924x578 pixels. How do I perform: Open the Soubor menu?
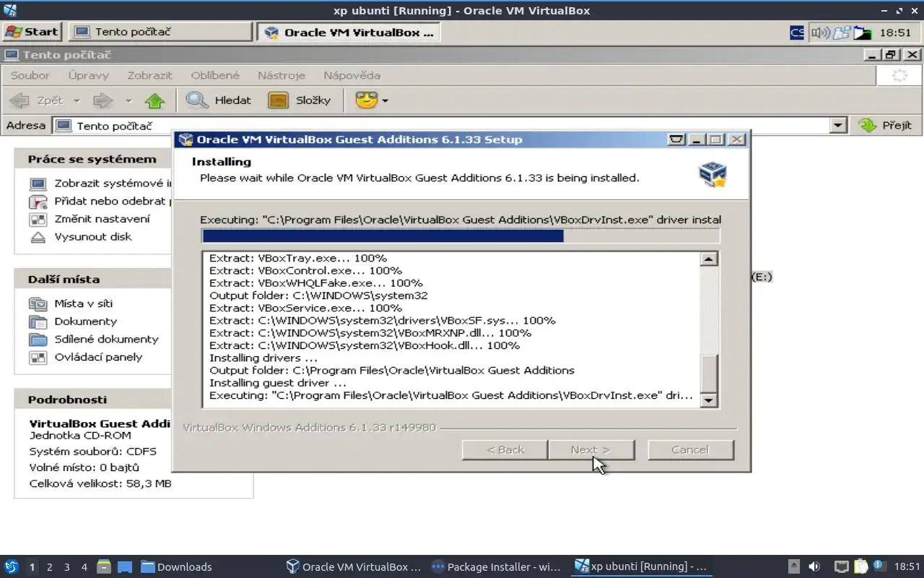pyautogui.click(x=30, y=75)
